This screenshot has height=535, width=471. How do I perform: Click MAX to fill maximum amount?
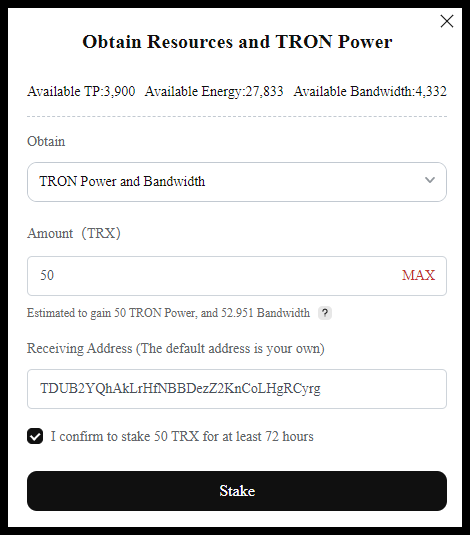pos(418,275)
